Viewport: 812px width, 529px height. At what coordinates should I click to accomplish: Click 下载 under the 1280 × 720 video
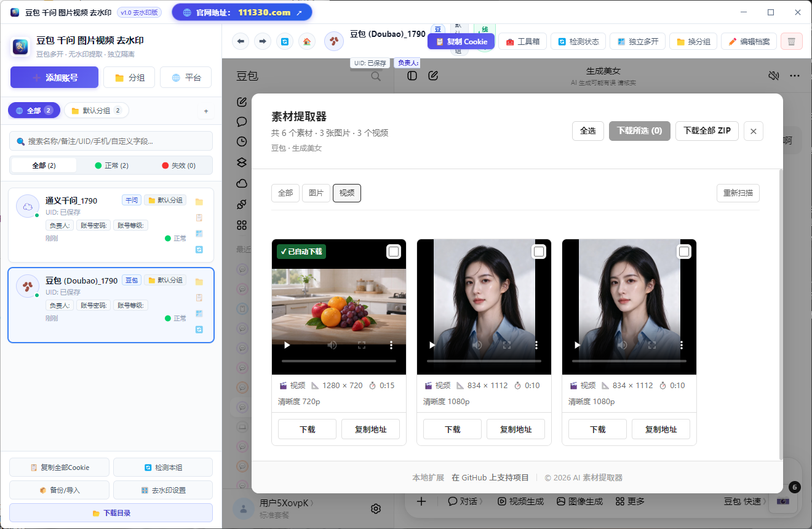click(307, 429)
